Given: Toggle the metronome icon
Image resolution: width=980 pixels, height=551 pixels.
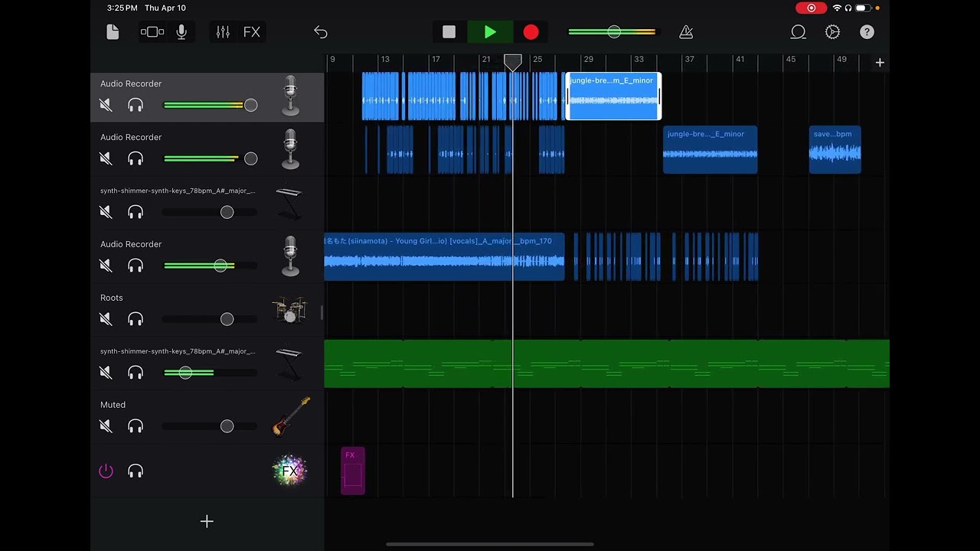Looking at the screenshot, I should 686,32.
